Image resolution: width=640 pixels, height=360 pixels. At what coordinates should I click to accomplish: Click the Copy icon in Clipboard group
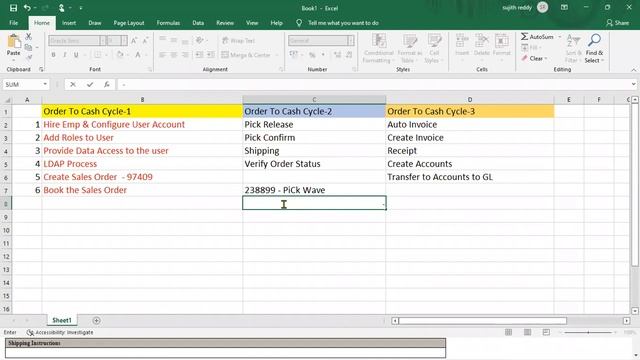click(28, 47)
